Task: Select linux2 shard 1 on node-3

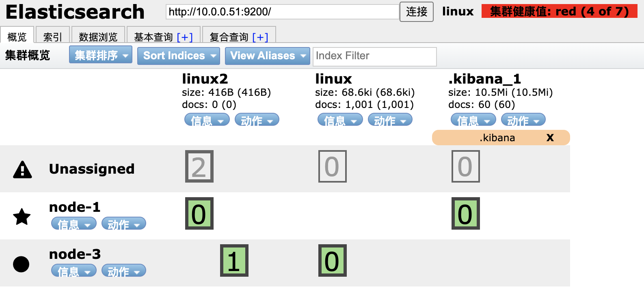Action: 234,260
